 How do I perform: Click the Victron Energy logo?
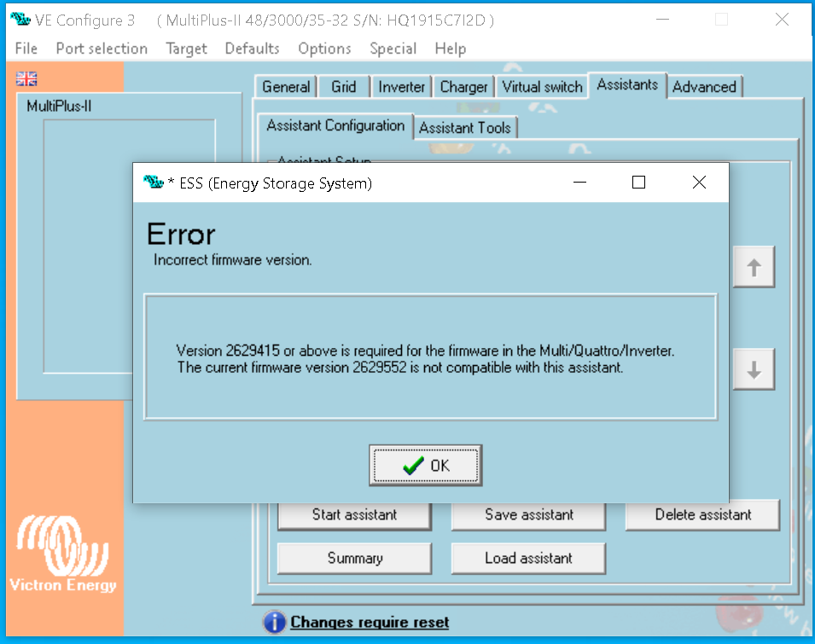[63, 553]
